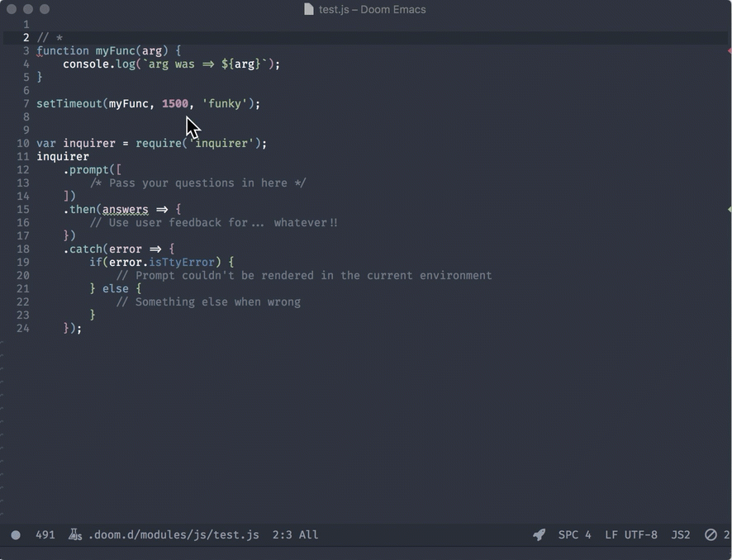Place the cursor on the 'function' keyword
732x560 pixels.
pyautogui.click(x=63, y=51)
